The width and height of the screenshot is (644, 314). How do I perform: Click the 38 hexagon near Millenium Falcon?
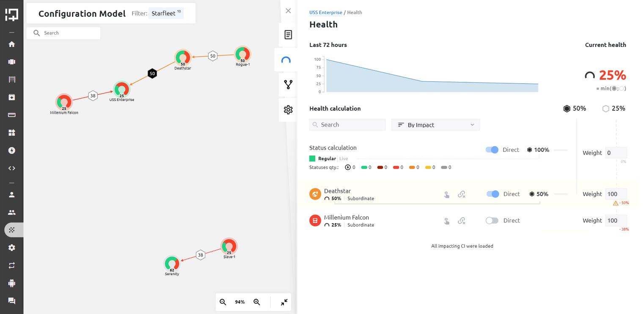tap(93, 96)
